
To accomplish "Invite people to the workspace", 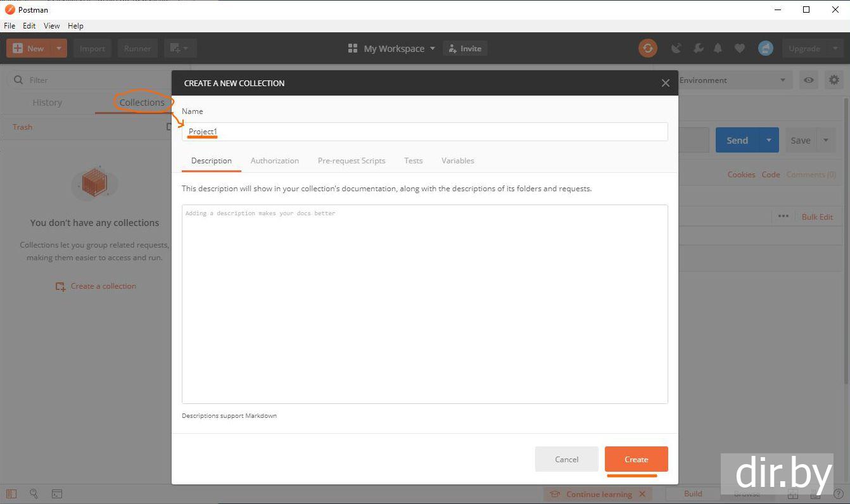I will (x=465, y=49).
